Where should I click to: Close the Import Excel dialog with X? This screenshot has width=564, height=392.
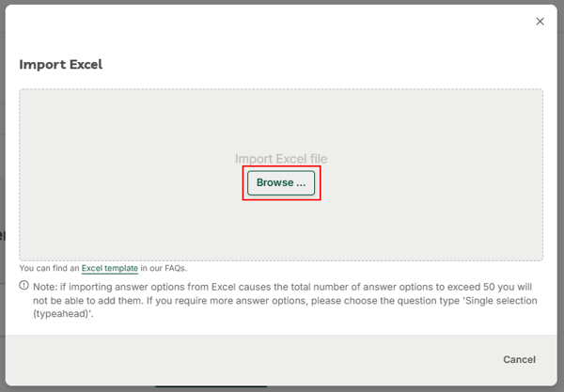pyautogui.click(x=540, y=22)
